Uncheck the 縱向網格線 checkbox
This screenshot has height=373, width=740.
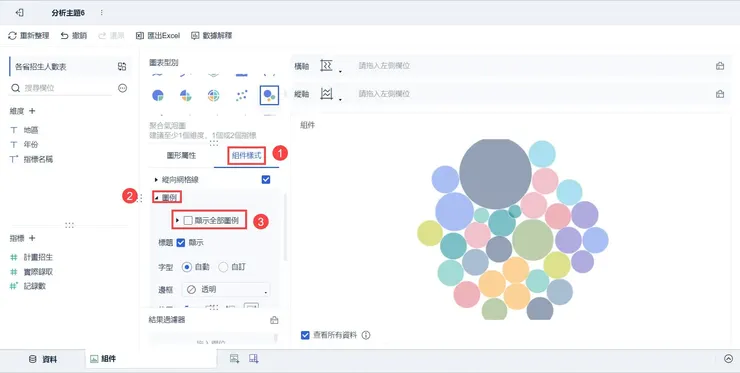click(x=266, y=179)
